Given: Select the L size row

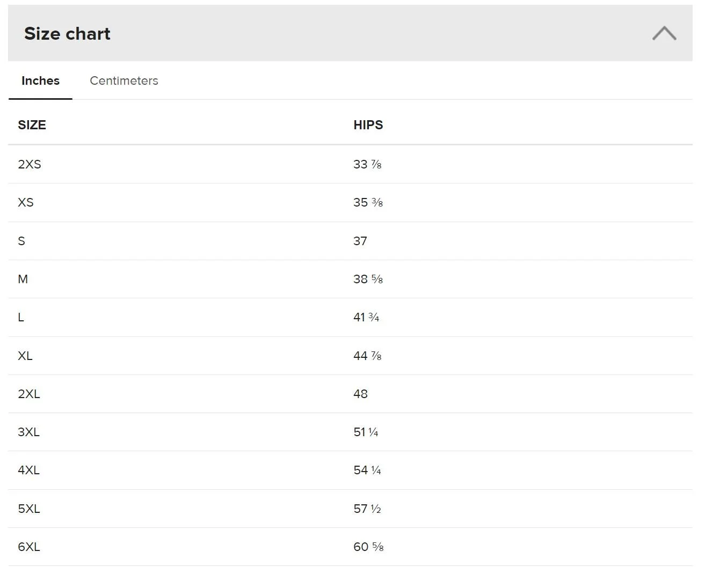Looking at the screenshot, I should (350, 317).
